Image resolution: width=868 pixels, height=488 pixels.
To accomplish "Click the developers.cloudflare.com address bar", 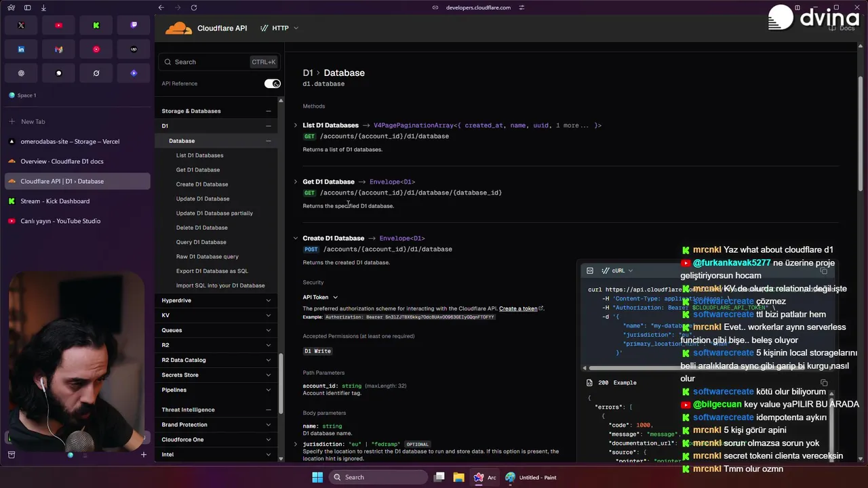I will (478, 7).
